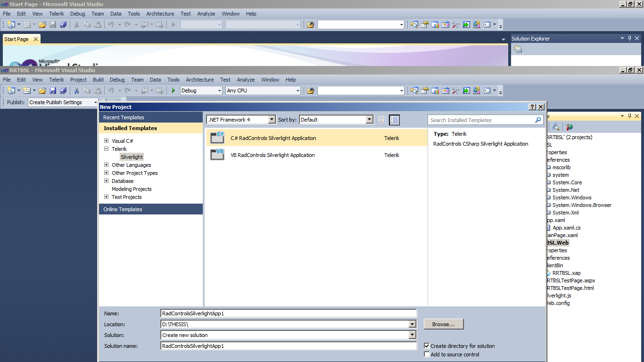This screenshot has height=362, width=644.
Task: Open Properties Window icon in RRTBSL toolbar
Action: coord(425,90)
